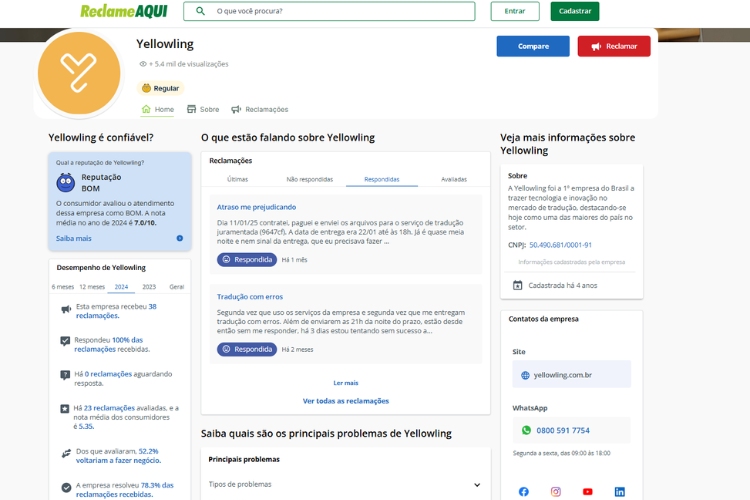Select the Geral performance tab
Viewport: 750px width, 500px height.
pos(176,287)
